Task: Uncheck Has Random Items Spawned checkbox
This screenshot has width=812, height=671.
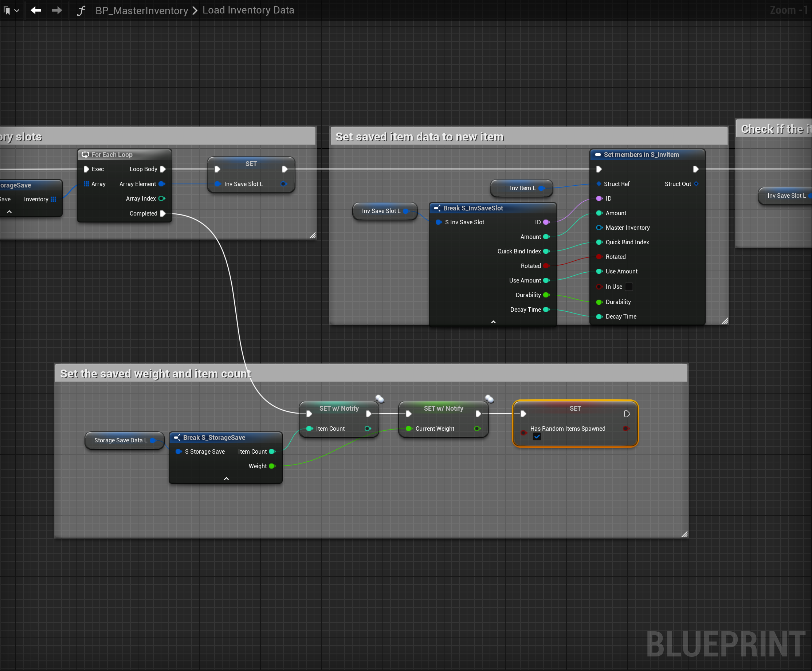Action: click(537, 437)
